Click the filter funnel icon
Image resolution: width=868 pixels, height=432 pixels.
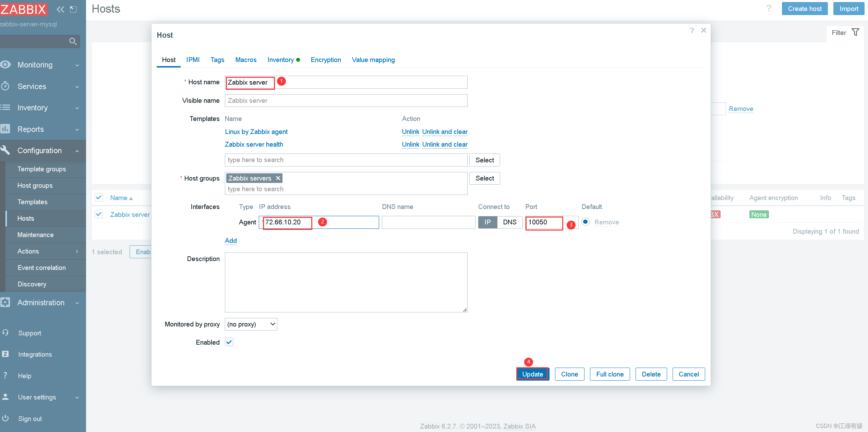pyautogui.click(x=856, y=32)
